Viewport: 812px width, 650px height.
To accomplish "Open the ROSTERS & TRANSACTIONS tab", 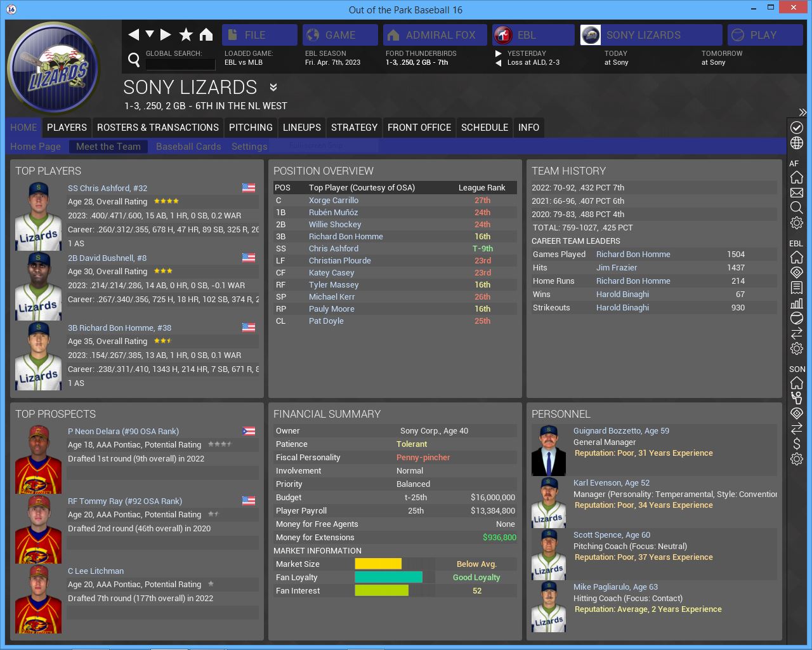I will coord(158,128).
